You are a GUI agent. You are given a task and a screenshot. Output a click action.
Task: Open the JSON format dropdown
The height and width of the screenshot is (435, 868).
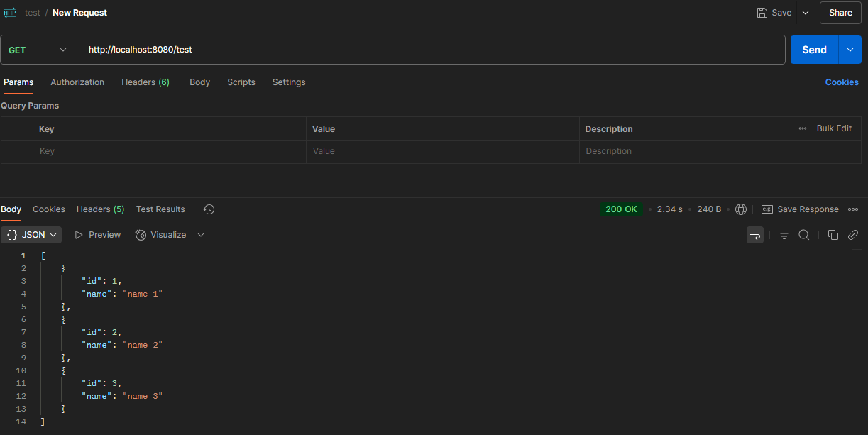point(32,235)
